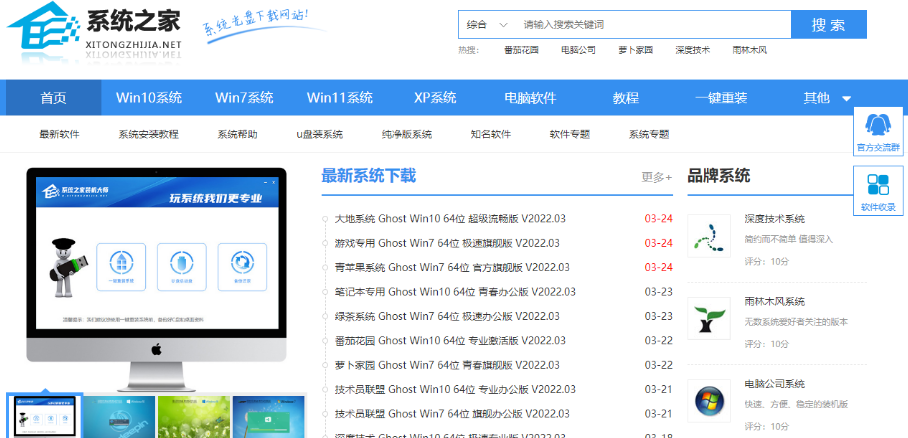Open 最新软件 submenu link
Image resolution: width=908 pixels, height=438 pixels.
(60, 134)
